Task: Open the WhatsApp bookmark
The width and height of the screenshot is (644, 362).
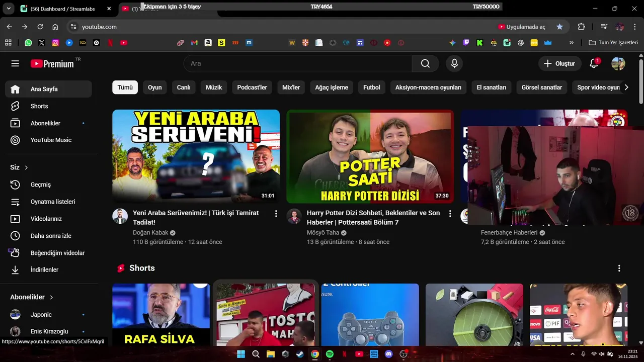Action: [28, 43]
